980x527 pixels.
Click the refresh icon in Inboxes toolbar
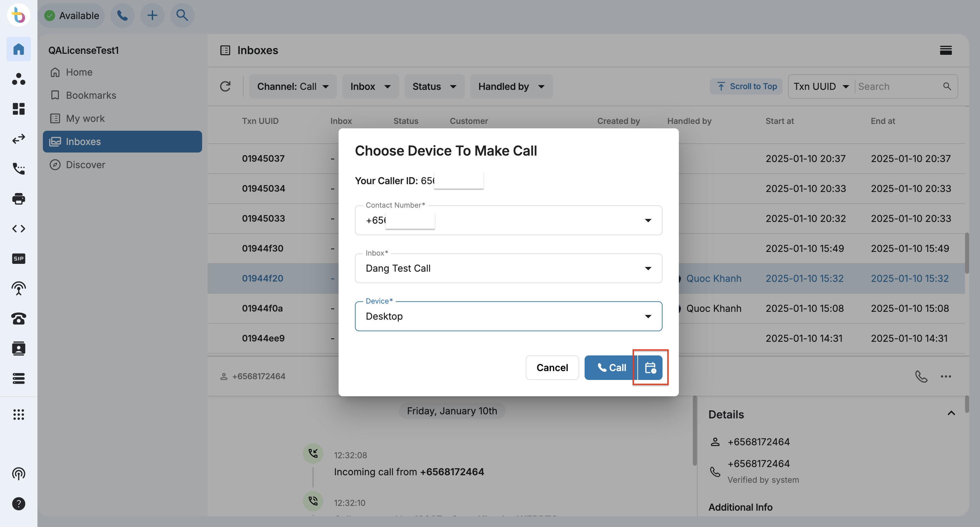coord(225,86)
